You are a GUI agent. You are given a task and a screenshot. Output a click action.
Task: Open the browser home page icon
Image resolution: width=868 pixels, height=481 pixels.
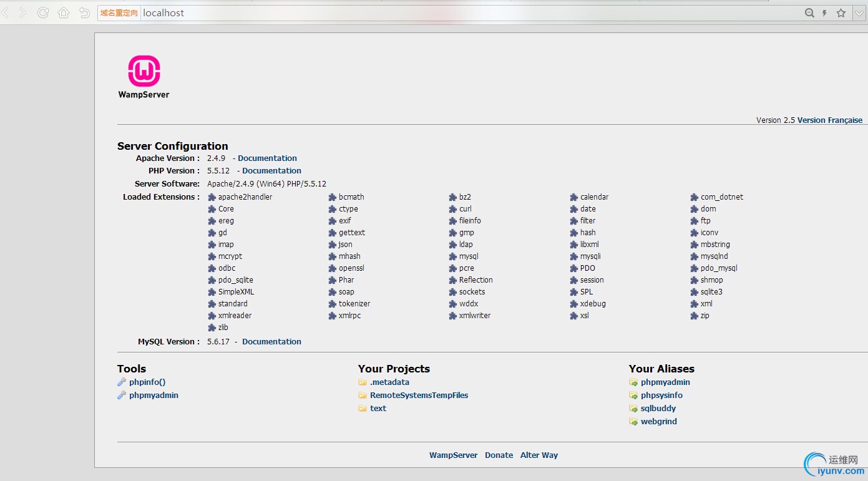pyautogui.click(x=64, y=12)
